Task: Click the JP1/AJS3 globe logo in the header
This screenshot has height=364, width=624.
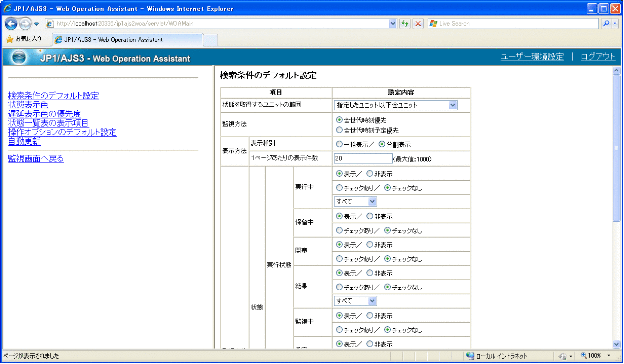Action: [19, 58]
